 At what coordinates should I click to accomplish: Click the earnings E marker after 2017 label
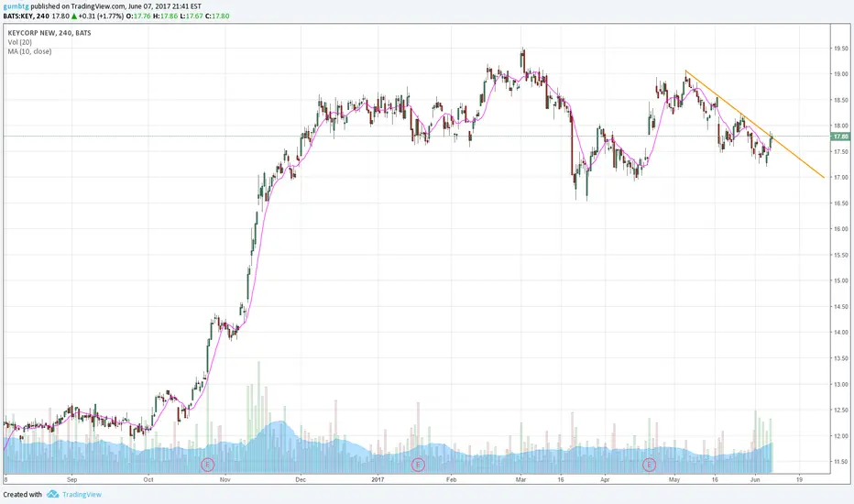[418, 465]
